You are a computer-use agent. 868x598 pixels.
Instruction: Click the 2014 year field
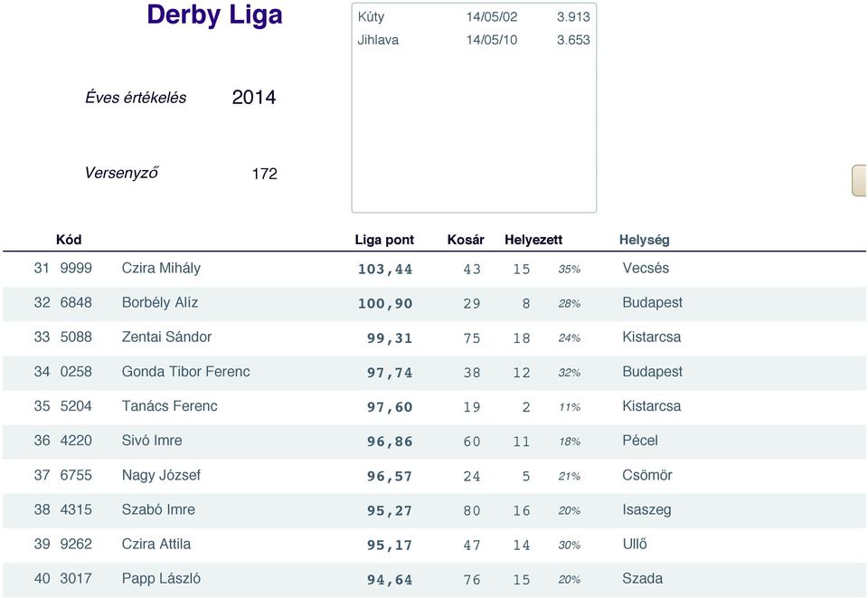(x=253, y=98)
